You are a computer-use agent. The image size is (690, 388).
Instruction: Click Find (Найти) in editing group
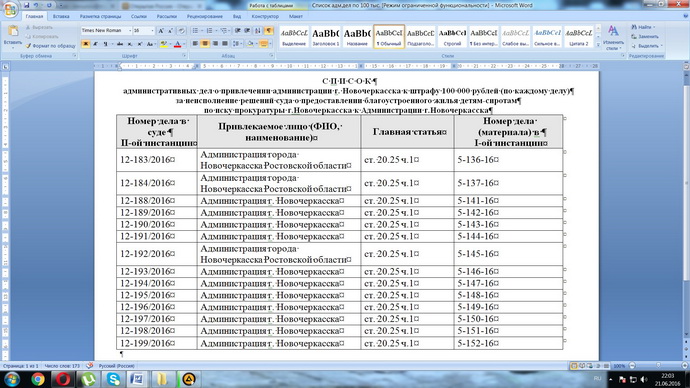tap(643, 27)
